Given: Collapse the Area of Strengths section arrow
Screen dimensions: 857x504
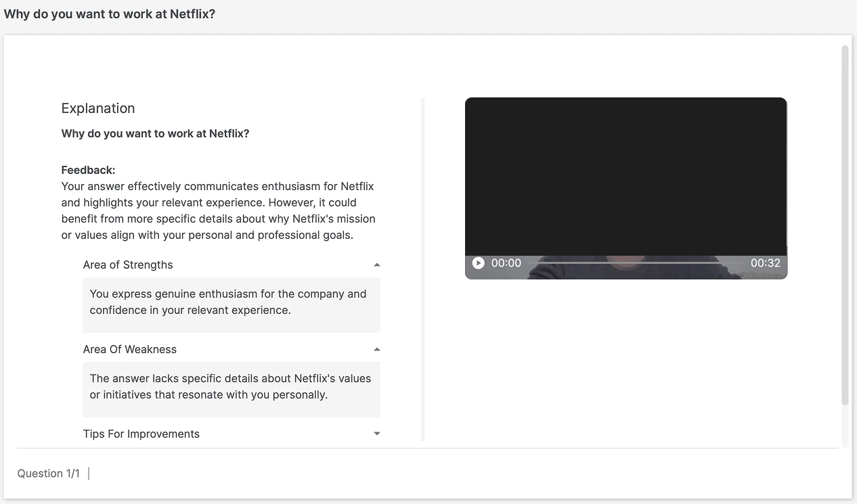Looking at the screenshot, I should click(377, 265).
